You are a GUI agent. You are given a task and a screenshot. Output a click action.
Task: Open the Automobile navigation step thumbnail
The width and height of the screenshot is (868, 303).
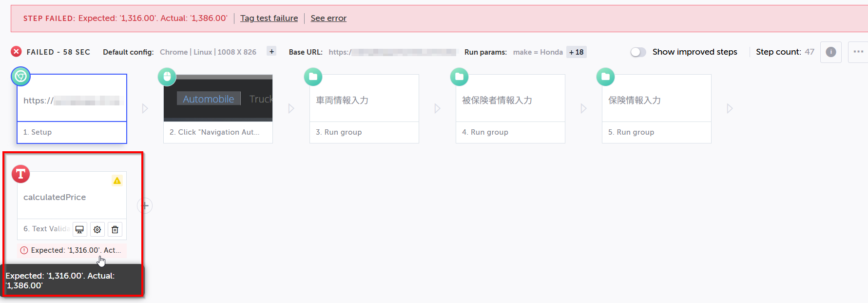pyautogui.click(x=218, y=98)
